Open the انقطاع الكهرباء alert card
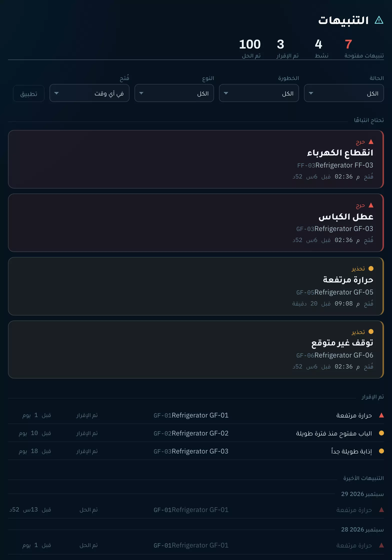Image resolution: width=392 pixels, height=560 pixels. pos(196,159)
